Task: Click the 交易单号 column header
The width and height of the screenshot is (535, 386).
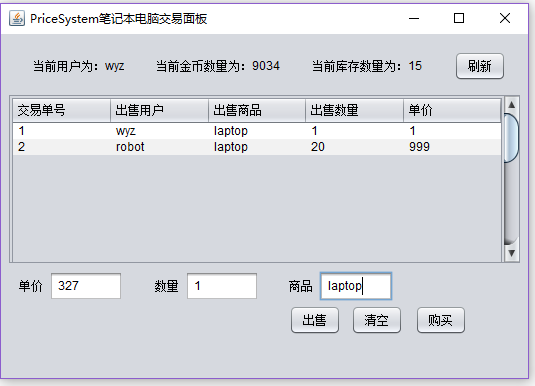Action: (62, 110)
